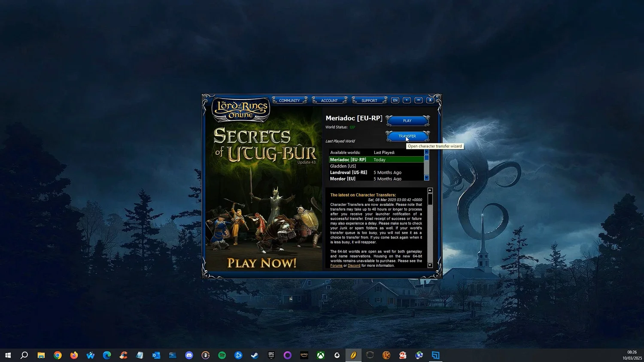
Task: Click the scroll-down arrow on the news panel
Action: [430, 265]
